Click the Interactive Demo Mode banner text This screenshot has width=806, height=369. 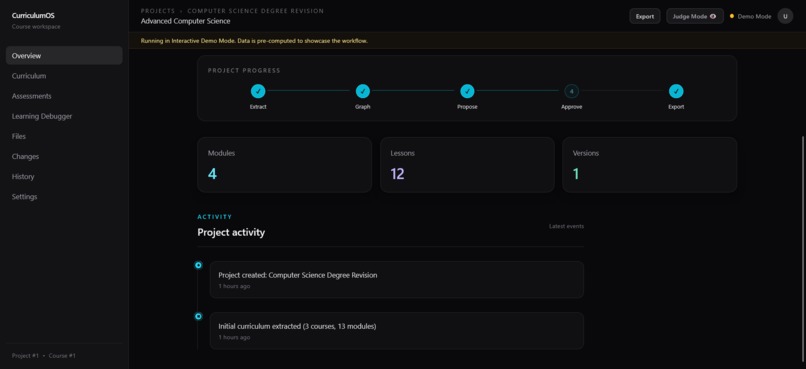[x=254, y=41]
